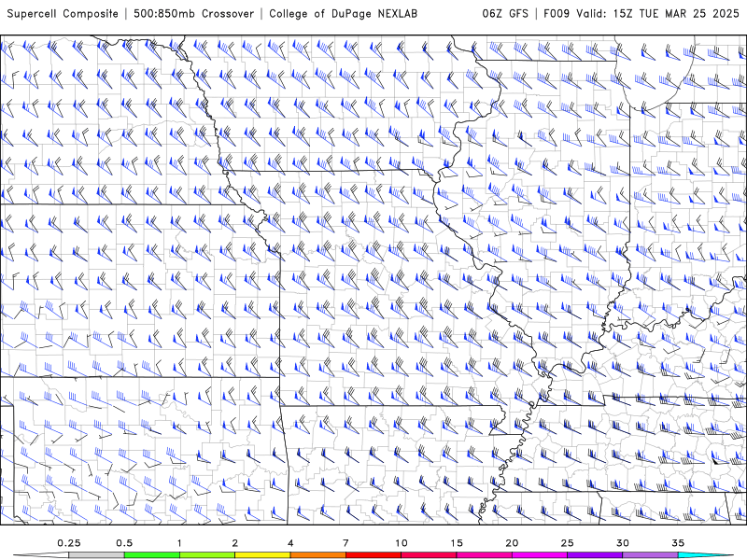Screen dimensions: 747x560
Task: Click the '06Z GFS' model run text
Action: click(505, 14)
